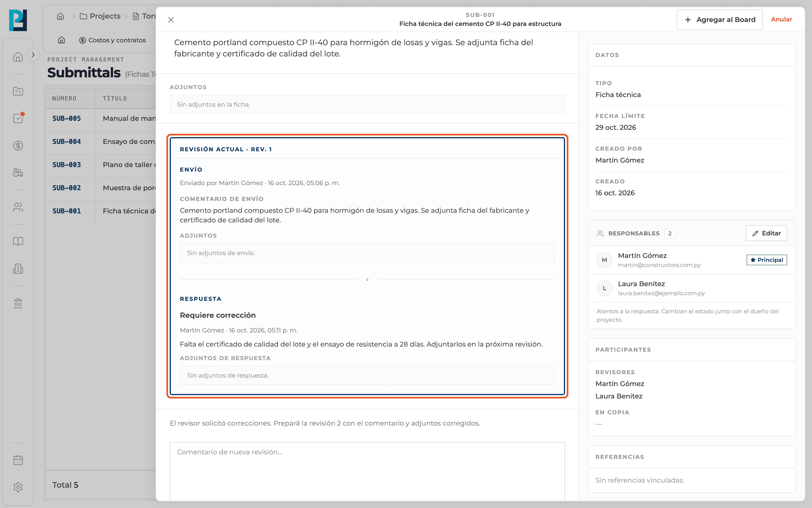The image size is (812, 508).
Task: Click the Total 5 footer text
Action: pyautogui.click(x=65, y=485)
